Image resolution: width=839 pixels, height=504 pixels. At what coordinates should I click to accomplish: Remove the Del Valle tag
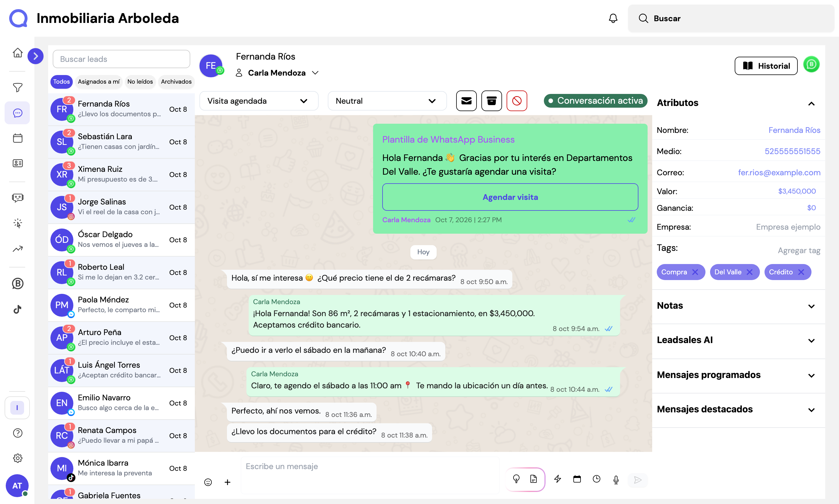749,272
